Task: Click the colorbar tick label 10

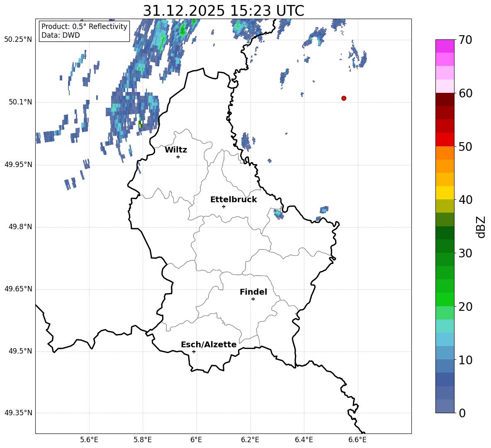Action: tap(465, 360)
